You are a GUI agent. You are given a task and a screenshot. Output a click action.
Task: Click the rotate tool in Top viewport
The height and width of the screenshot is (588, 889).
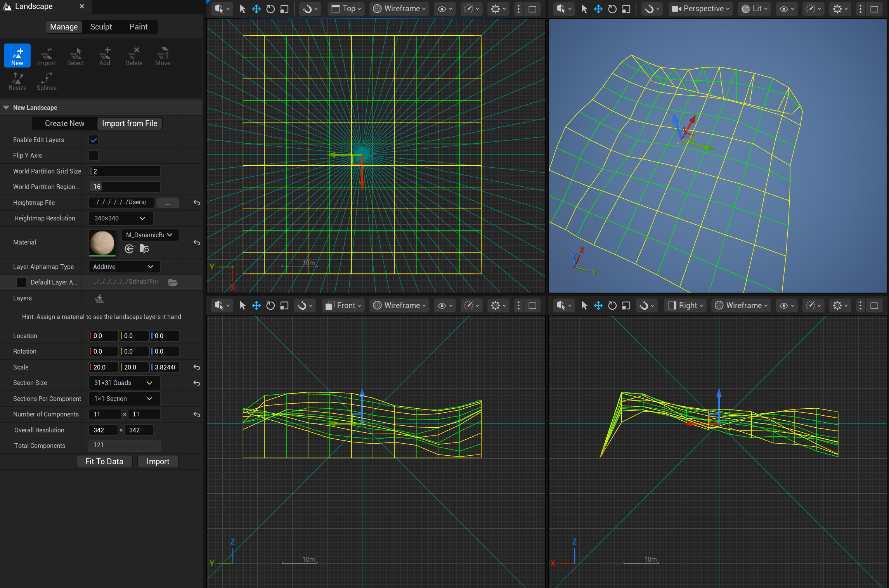tap(270, 9)
